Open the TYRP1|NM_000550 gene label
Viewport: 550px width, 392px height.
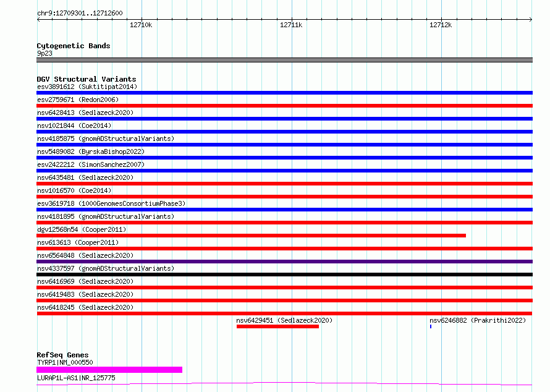point(66,362)
